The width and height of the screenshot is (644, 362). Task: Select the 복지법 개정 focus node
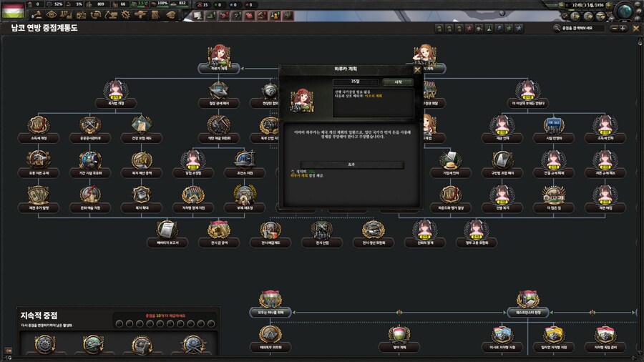click(114, 89)
